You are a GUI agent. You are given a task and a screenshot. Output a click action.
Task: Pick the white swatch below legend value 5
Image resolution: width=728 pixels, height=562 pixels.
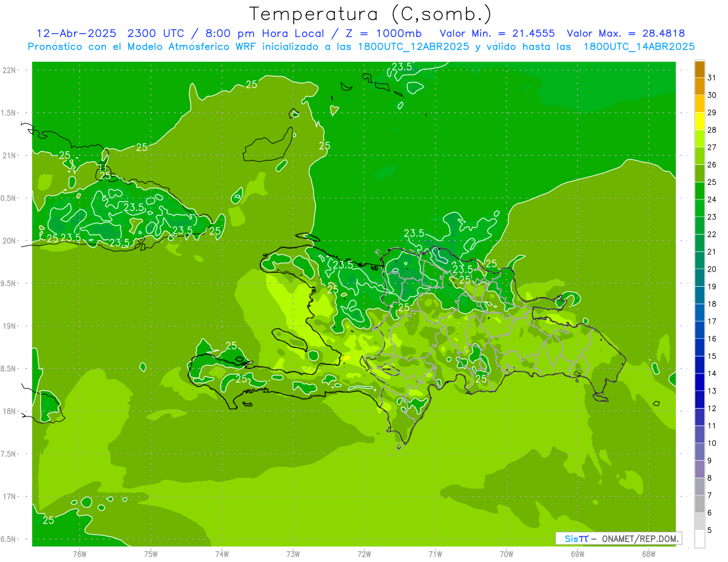699,539
